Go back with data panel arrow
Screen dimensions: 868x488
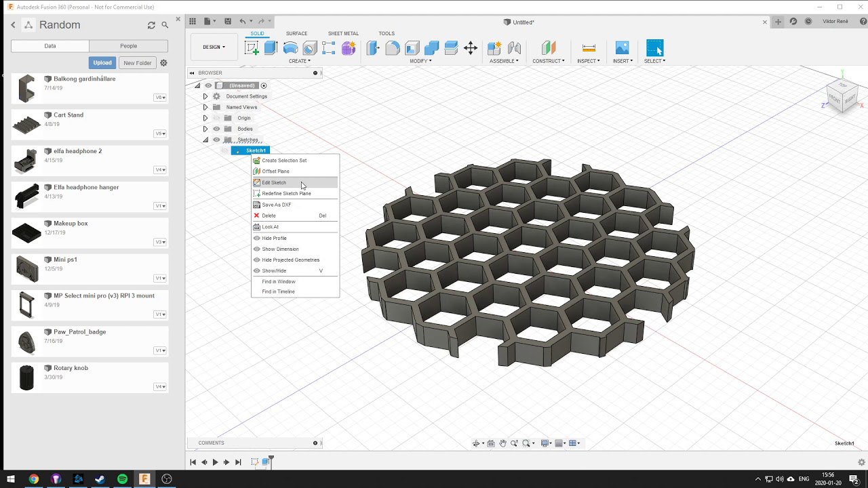tap(13, 25)
